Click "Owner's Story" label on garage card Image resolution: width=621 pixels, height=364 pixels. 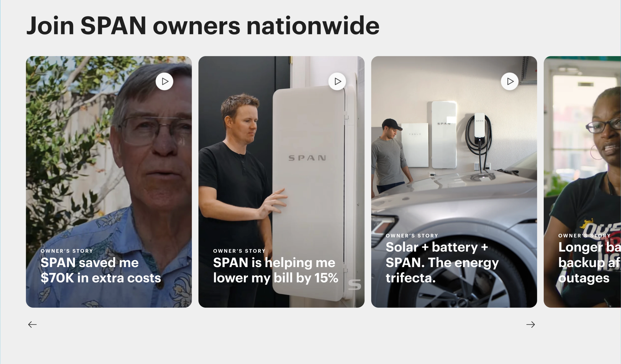[x=412, y=236]
